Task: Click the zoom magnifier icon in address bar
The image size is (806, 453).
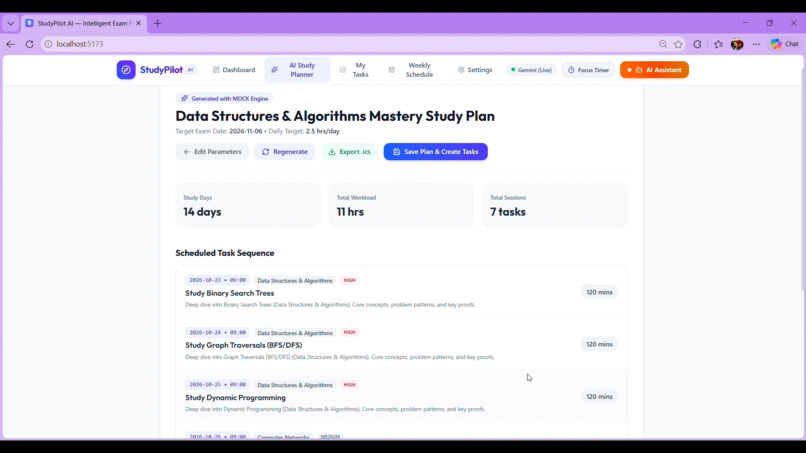Action: [663, 44]
